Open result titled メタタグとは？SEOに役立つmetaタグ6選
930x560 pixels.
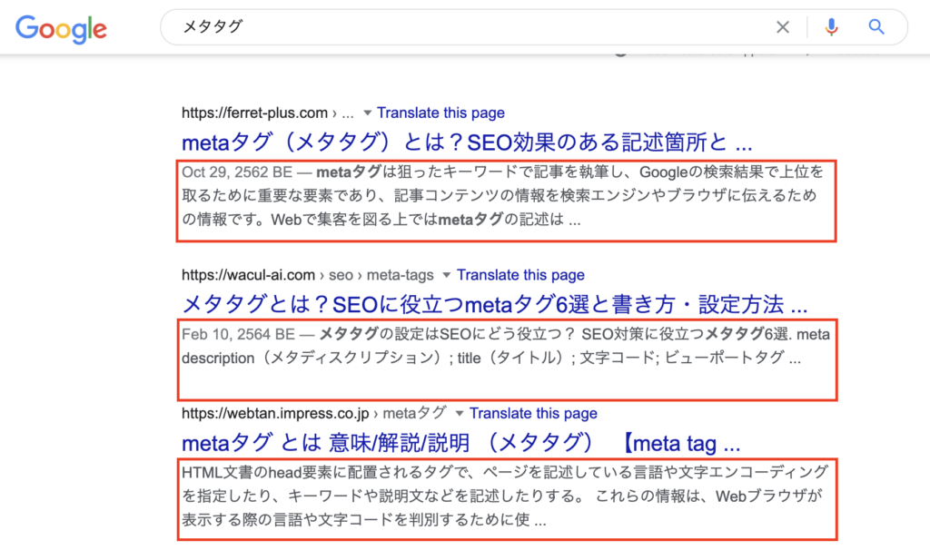tap(495, 304)
